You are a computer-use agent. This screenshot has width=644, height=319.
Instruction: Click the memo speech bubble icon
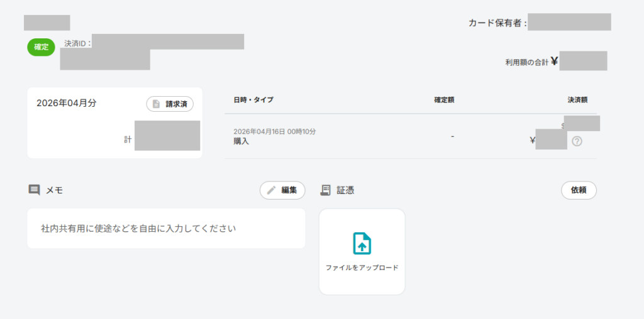pos(34,190)
